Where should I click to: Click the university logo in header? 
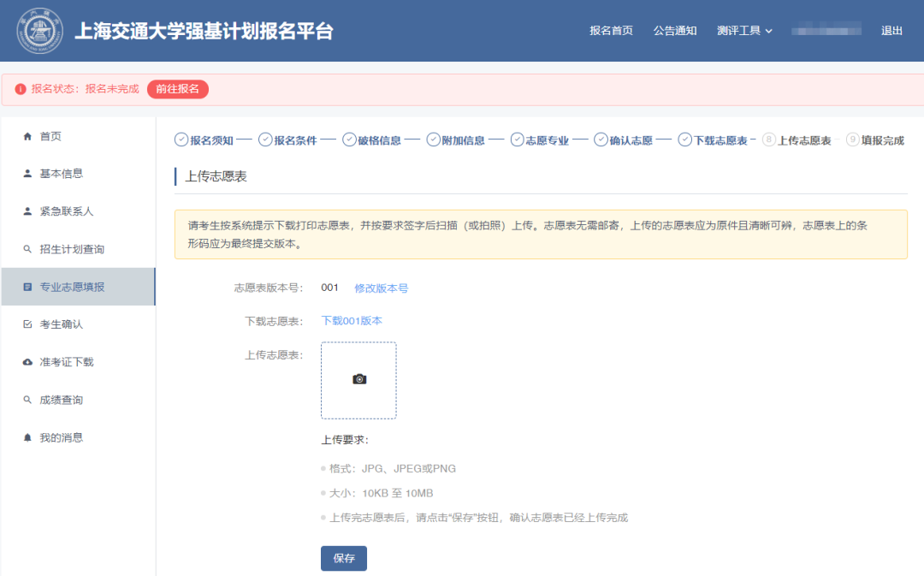tap(40, 31)
